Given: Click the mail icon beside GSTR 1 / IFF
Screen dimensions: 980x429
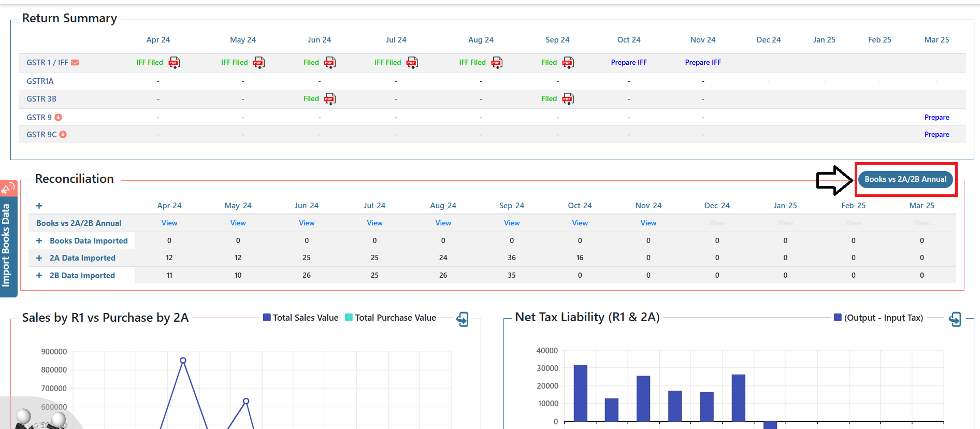Looking at the screenshot, I should 75,63.
